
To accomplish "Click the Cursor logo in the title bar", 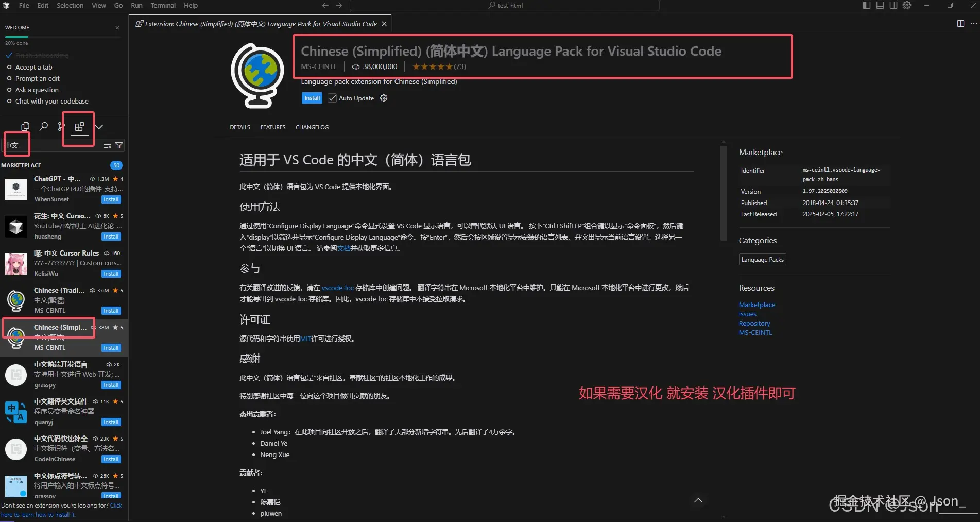I will coord(6,5).
